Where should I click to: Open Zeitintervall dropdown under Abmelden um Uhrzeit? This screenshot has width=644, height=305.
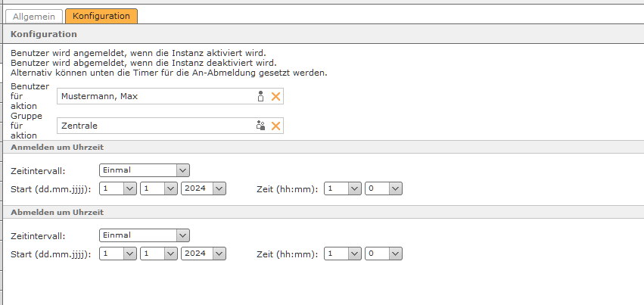click(144, 235)
